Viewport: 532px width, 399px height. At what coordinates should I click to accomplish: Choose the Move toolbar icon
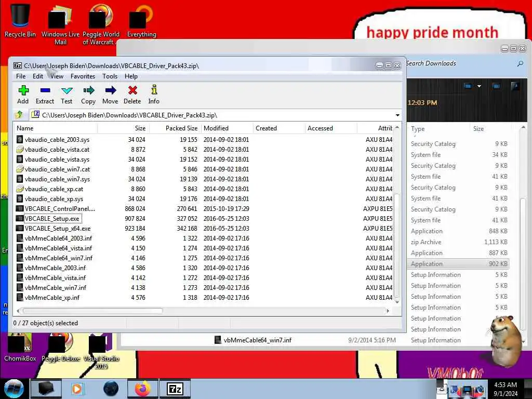[x=110, y=95]
